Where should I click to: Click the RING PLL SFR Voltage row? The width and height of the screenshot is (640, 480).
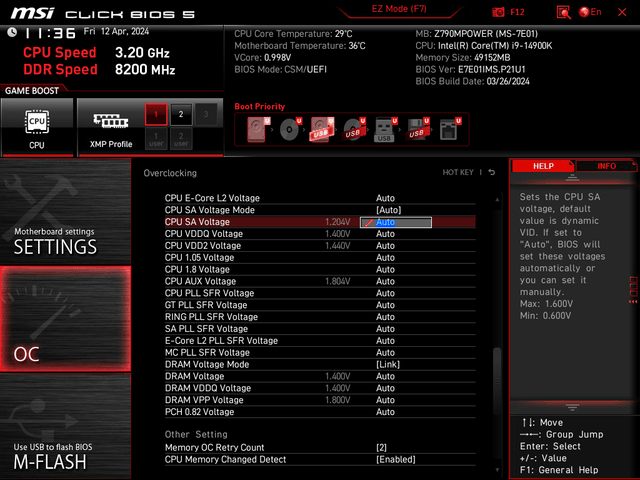tap(320, 317)
